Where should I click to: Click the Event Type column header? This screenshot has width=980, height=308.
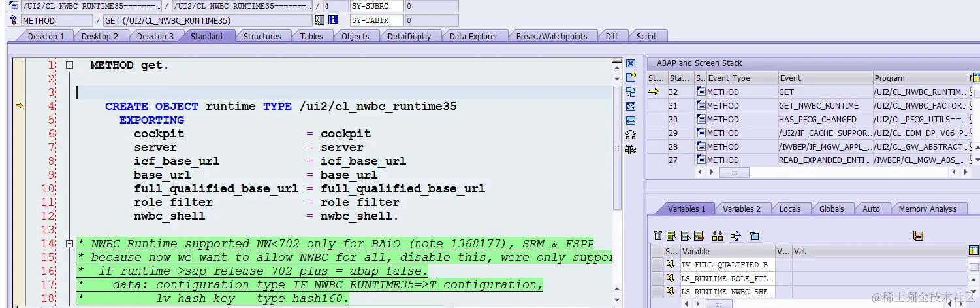[x=742, y=78]
